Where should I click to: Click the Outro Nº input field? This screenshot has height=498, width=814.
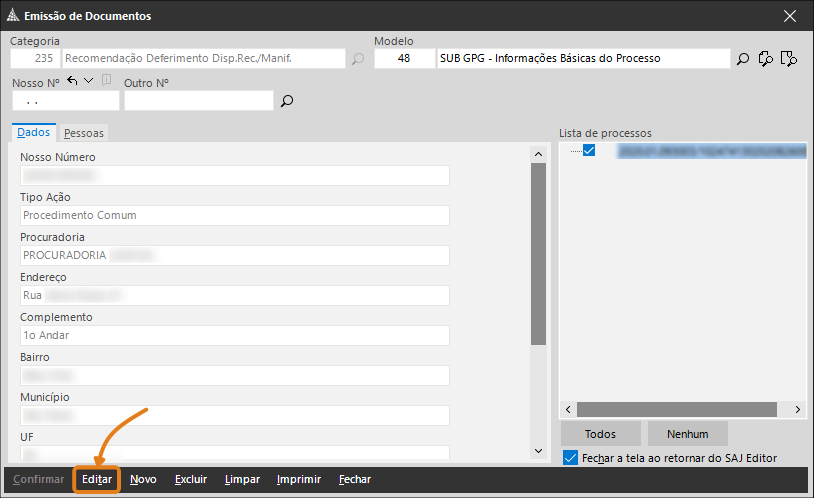(198, 101)
